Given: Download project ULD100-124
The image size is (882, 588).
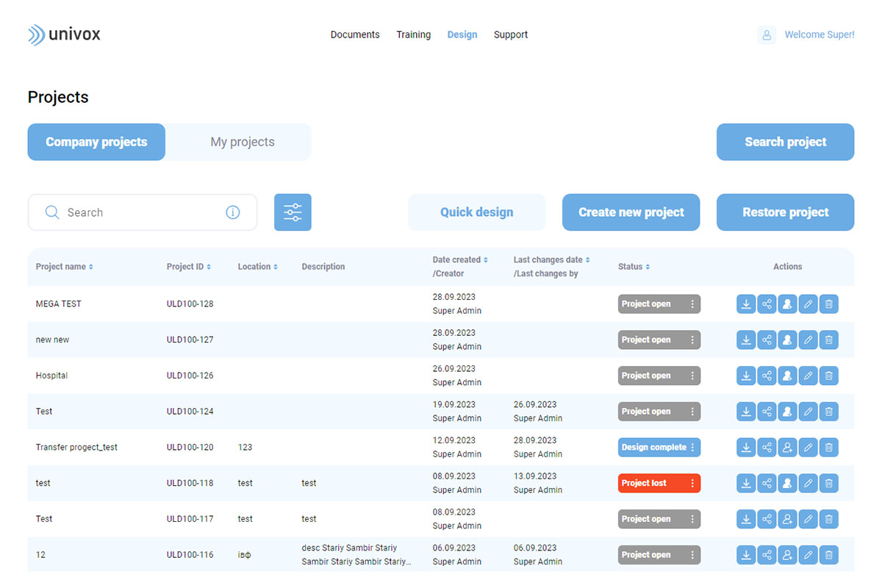Looking at the screenshot, I should 746,412.
